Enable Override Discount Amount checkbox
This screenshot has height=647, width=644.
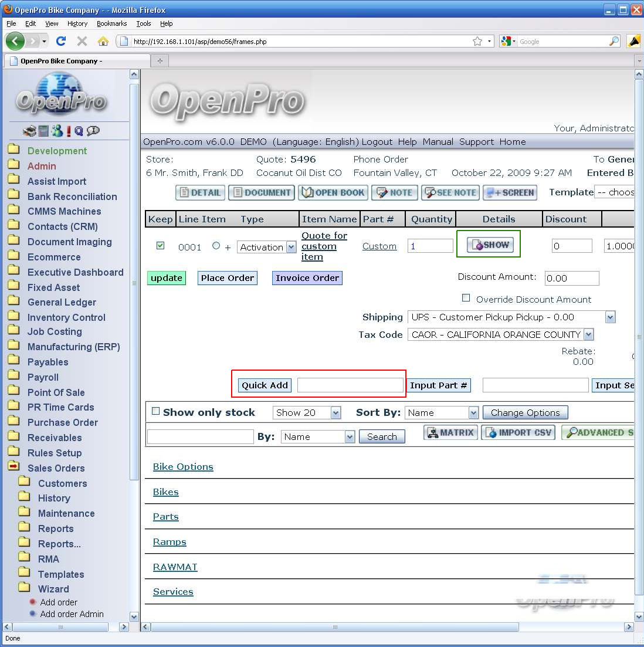[466, 298]
